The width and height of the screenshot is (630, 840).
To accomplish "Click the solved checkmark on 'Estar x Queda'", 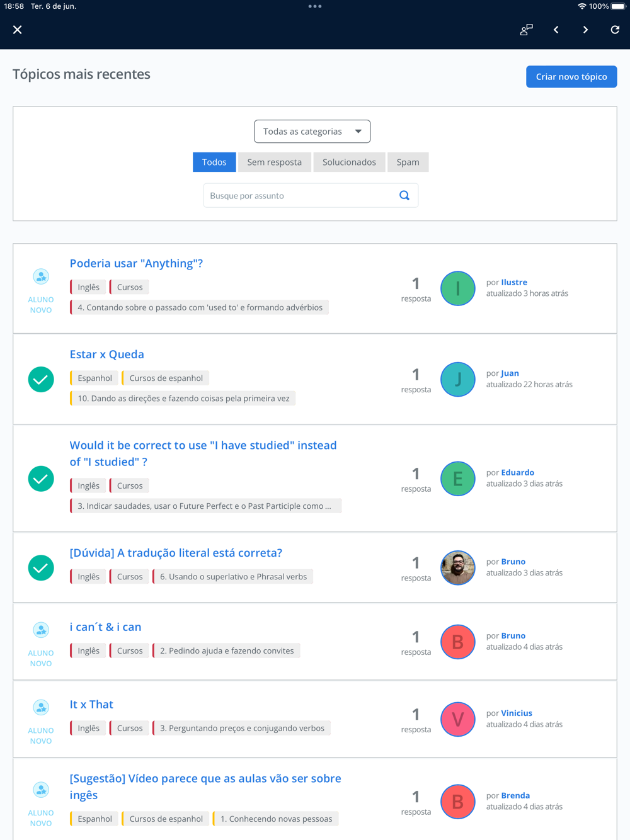I will pos(41,380).
